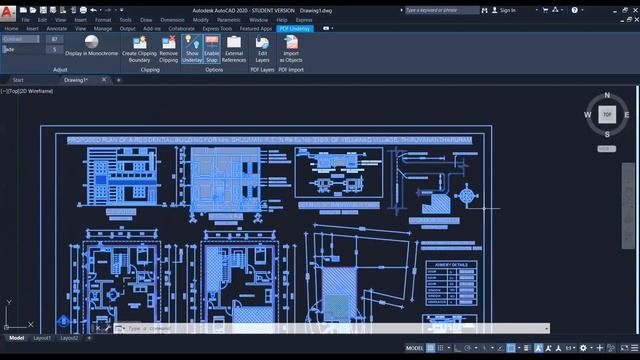The height and width of the screenshot is (360, 640).
Task: Click the Plot printer icon in quick access
Action: pos(83,10)
